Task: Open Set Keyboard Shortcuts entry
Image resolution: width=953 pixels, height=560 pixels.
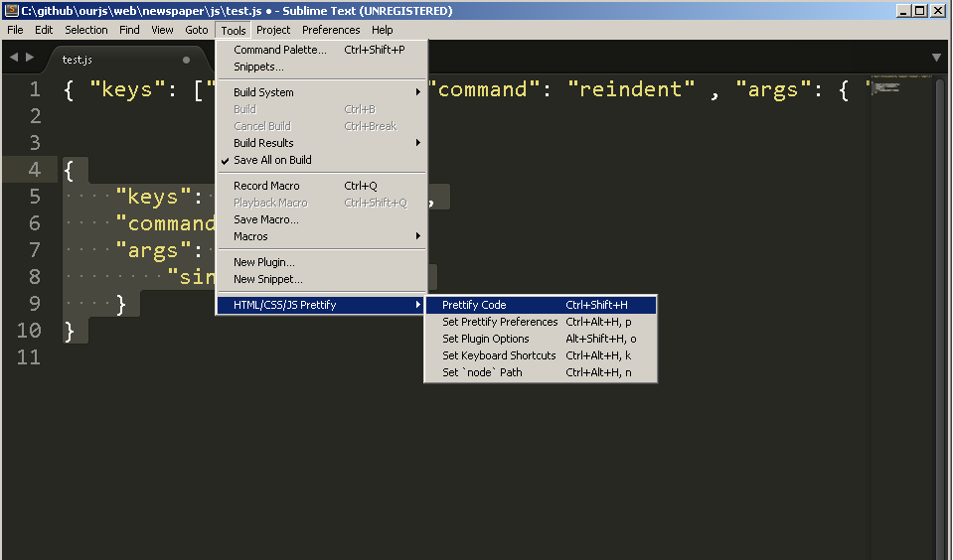Action: 541,355
